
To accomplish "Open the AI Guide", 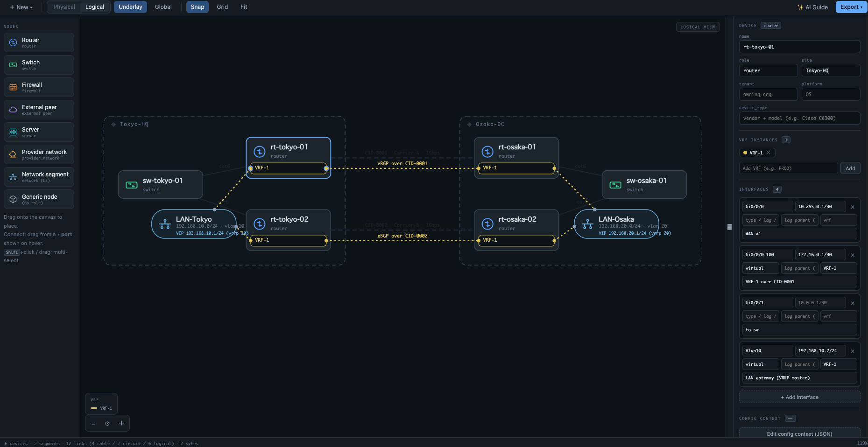I will [x=812, y=7].
